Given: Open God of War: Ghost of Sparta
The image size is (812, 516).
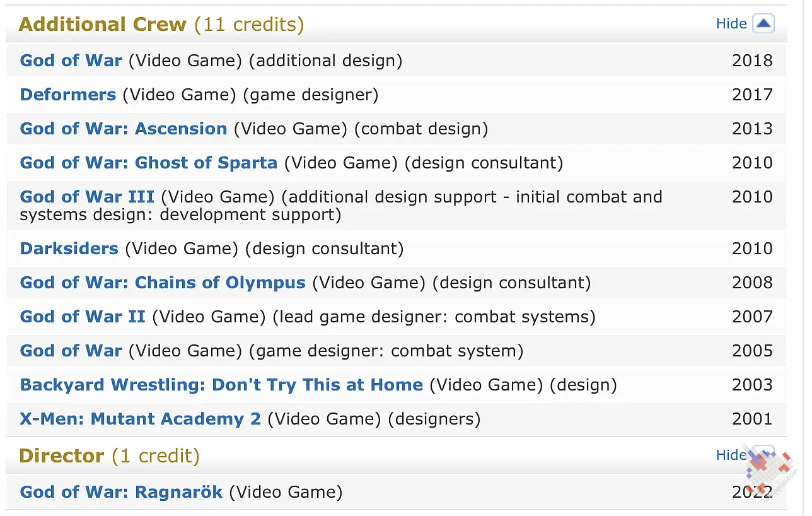Looking at the screenshot, I should [x=148, y=163].
